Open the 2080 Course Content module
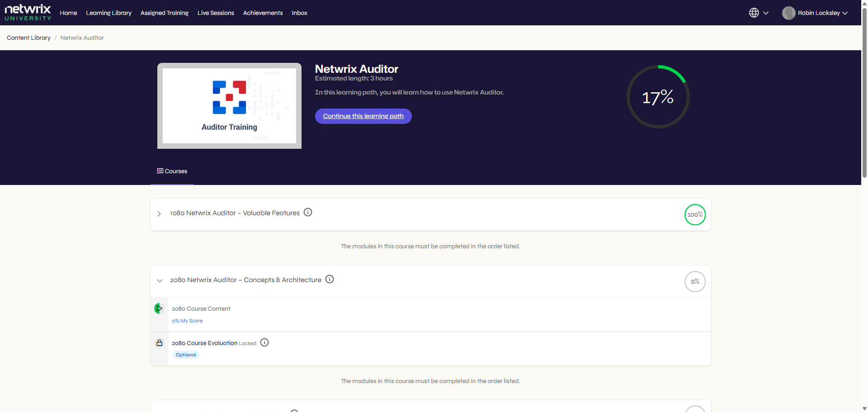 pyautogui.click(x=201, y=308)
